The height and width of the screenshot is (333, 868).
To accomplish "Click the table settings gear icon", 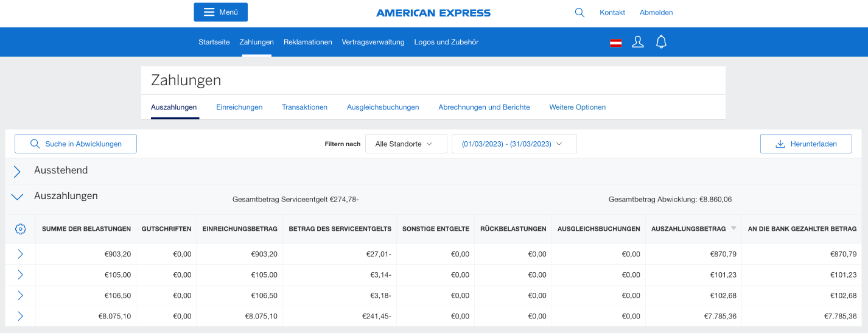I will coord(20,229).
